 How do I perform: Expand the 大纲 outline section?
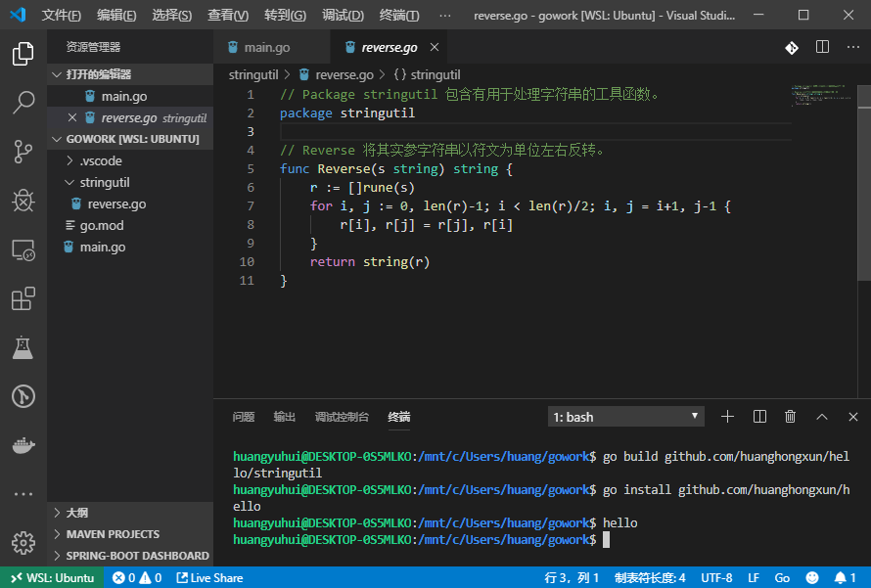(130, 513)
